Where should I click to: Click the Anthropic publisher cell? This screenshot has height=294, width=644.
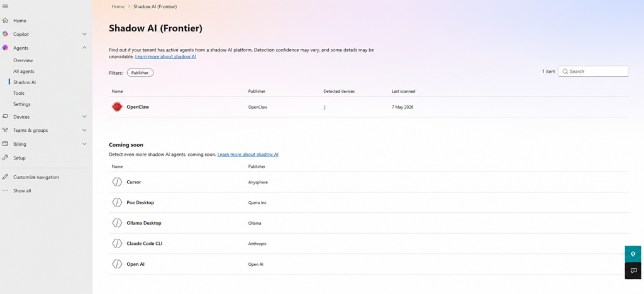(x=257, y=244)
